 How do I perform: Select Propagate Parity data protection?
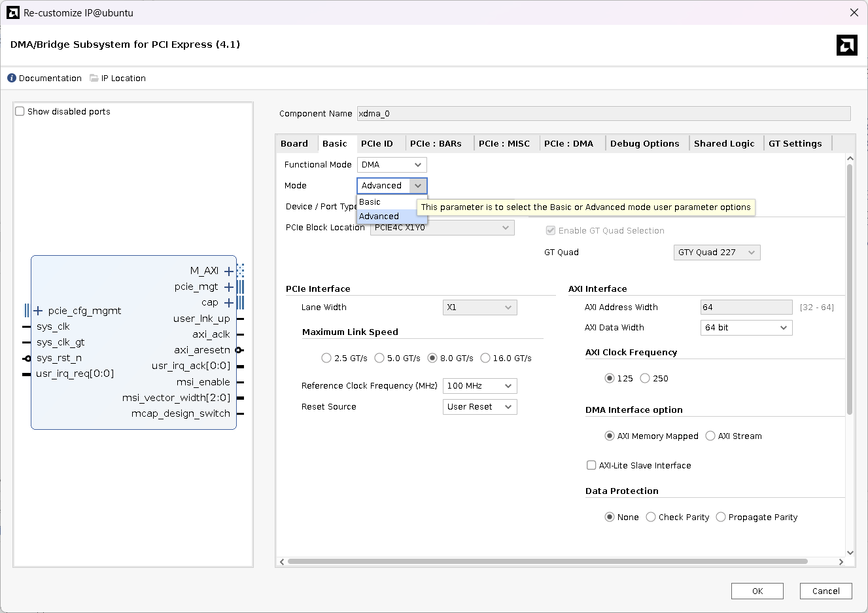click(721, 517)
